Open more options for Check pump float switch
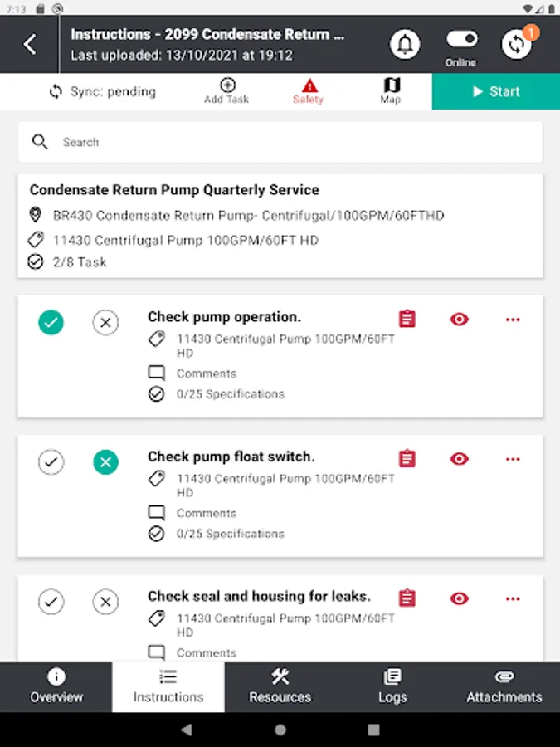This screenshot has width=560, height=747. pos(513,459)
